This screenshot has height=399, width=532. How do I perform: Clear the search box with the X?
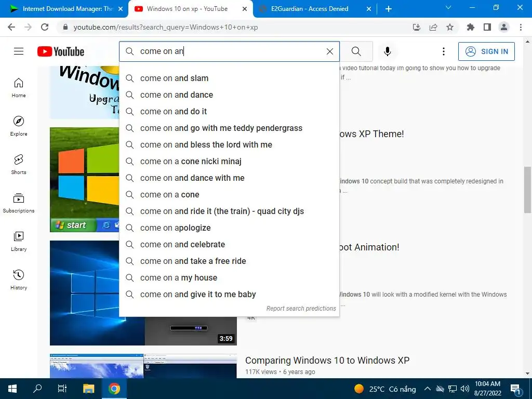(330, 51)
